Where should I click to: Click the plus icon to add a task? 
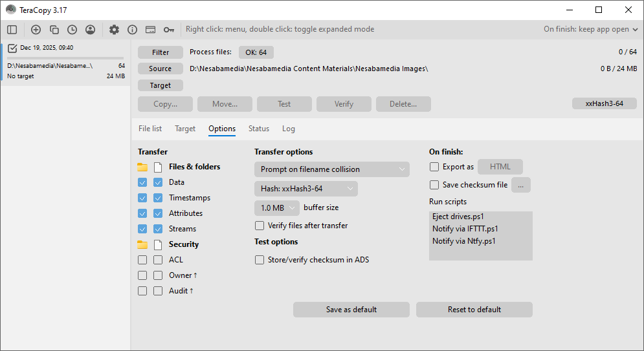coord(36,29)
